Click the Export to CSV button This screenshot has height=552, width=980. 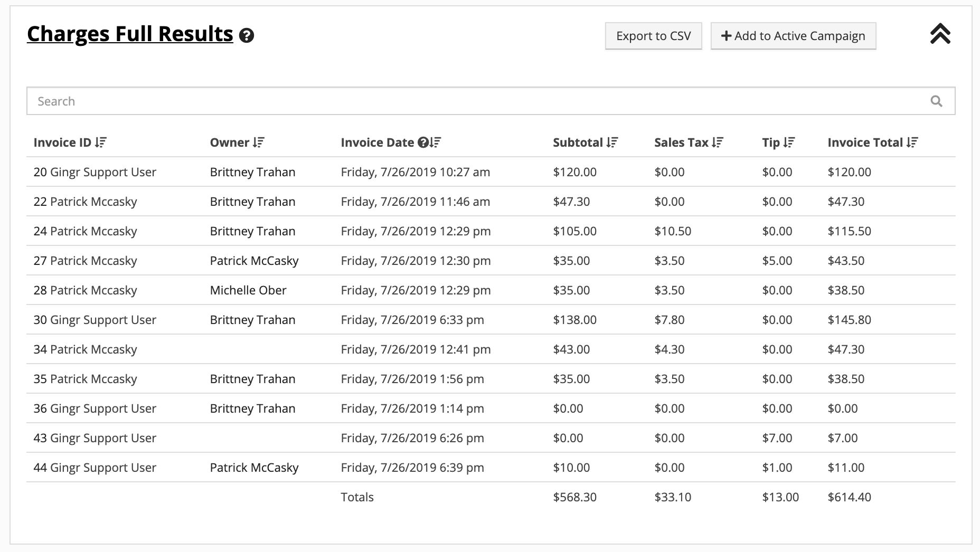click(653, 36)
